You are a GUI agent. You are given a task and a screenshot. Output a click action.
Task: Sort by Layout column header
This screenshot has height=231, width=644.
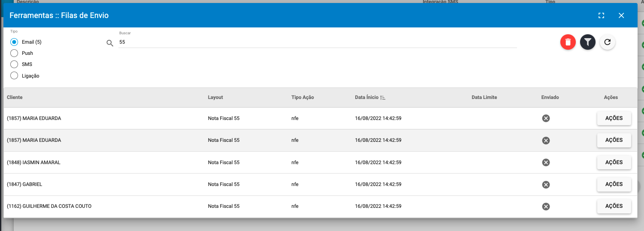tap(215, 97)
